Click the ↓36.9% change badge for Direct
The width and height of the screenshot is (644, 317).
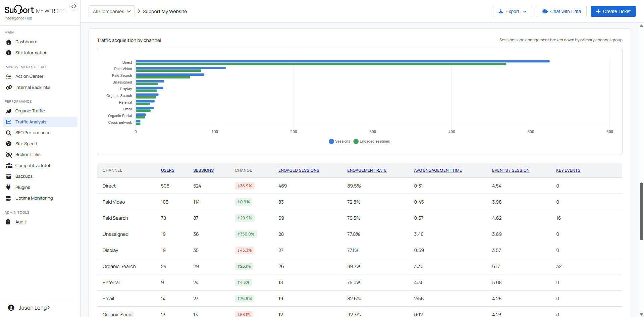pyautogui.click(x=245, y=186)
